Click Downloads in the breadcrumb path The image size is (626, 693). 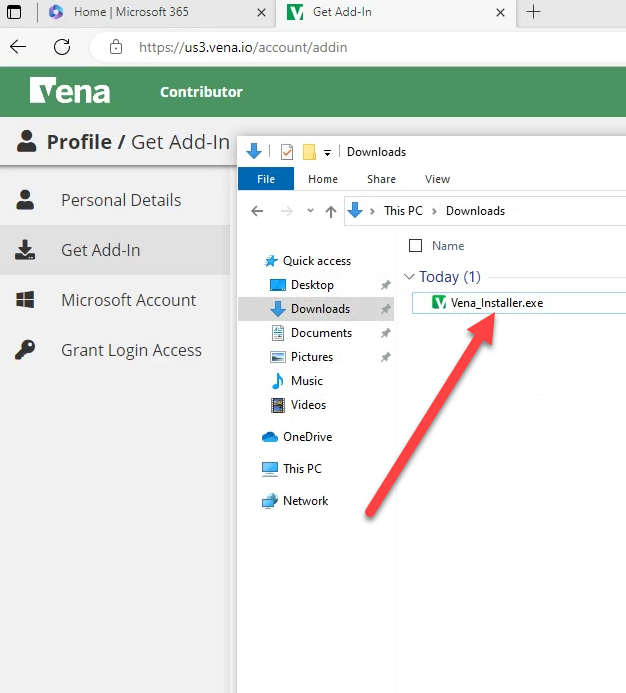point(475,211)
